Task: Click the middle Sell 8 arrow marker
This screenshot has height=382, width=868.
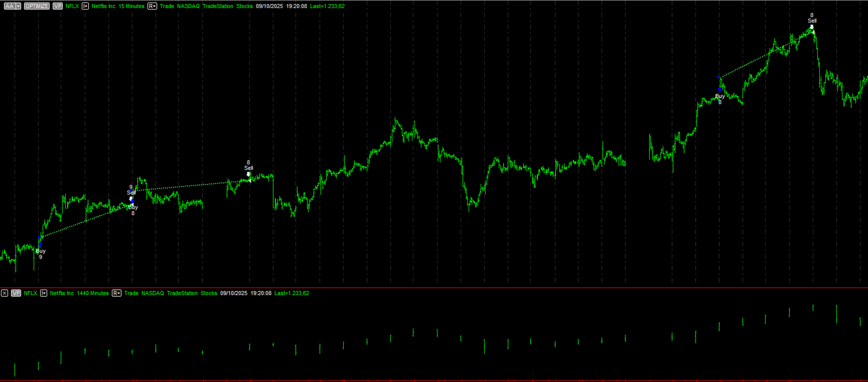Action: 248,174
